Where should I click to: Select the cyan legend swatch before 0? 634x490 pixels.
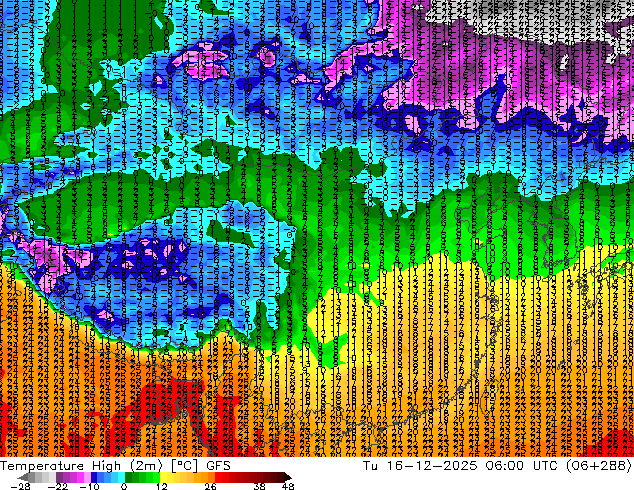coord(121,477)
